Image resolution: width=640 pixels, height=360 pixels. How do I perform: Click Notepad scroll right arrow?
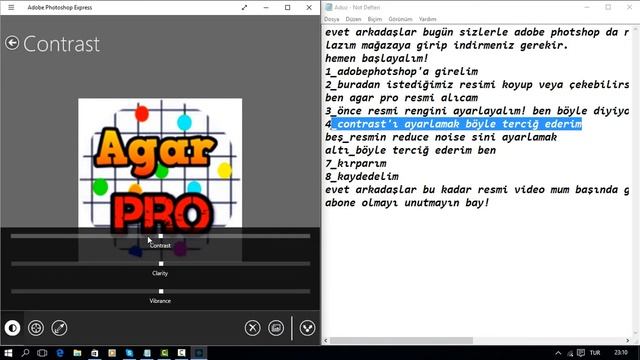click(x=628, y=340)
